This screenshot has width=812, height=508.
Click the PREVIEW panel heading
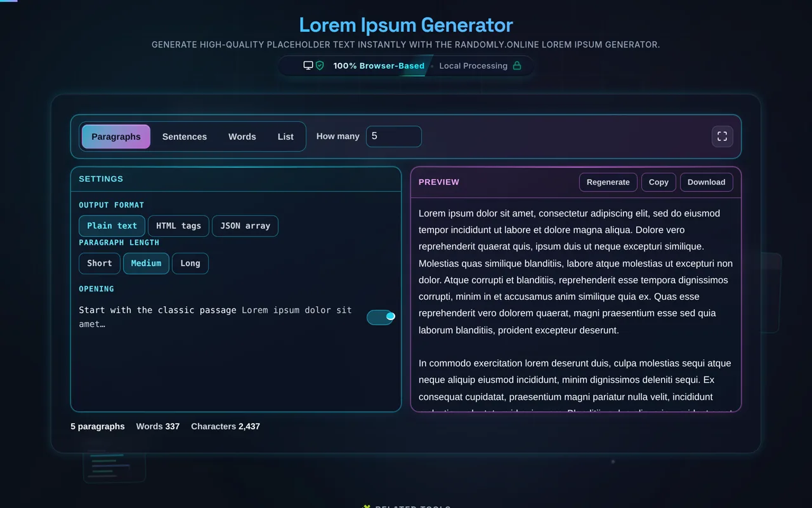coord(439,182)
